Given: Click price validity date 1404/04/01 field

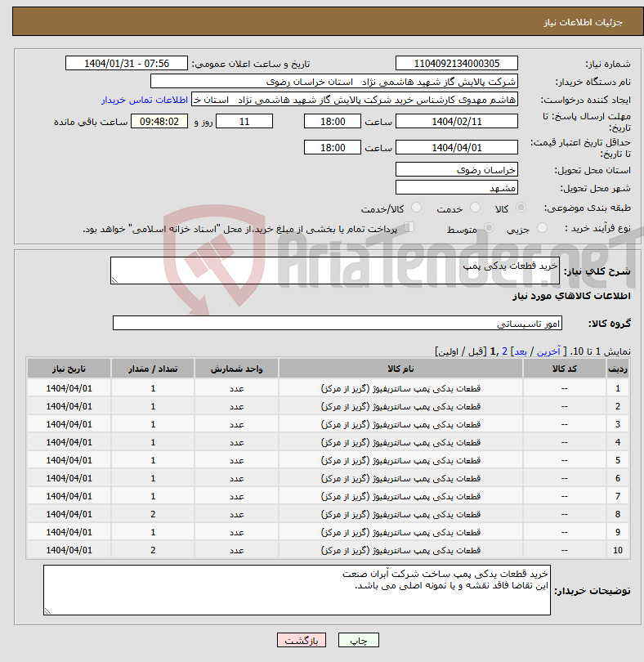Looking at the screenshot, I should tap(457, 148).
